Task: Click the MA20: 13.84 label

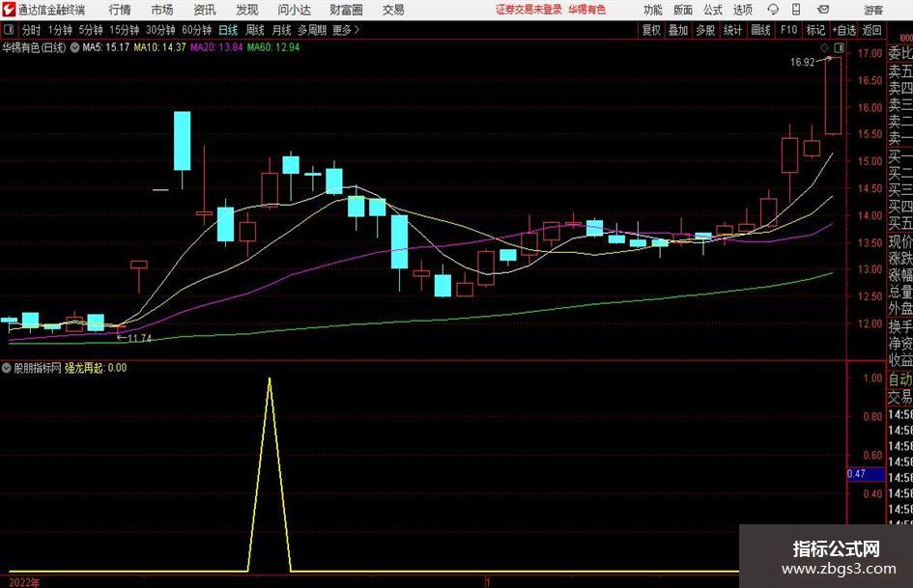Action: (x=216, y=47)
